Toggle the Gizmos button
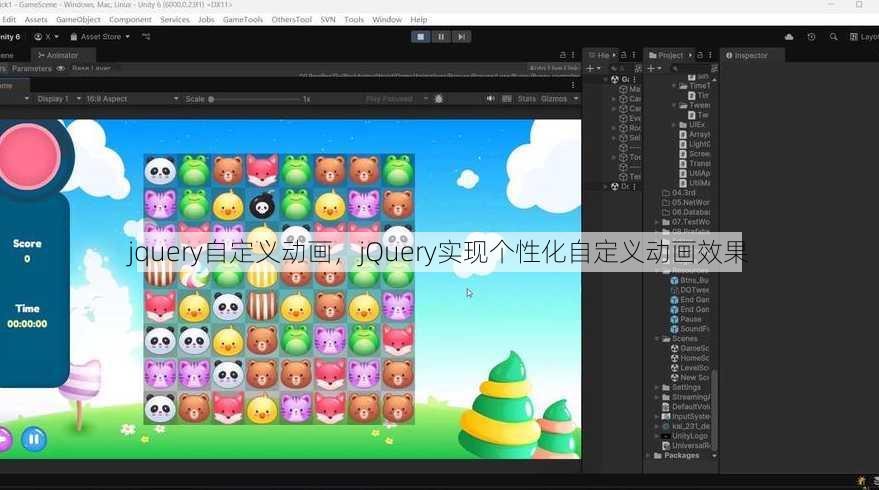Viewport: 879px width, 490px height. 554,99
